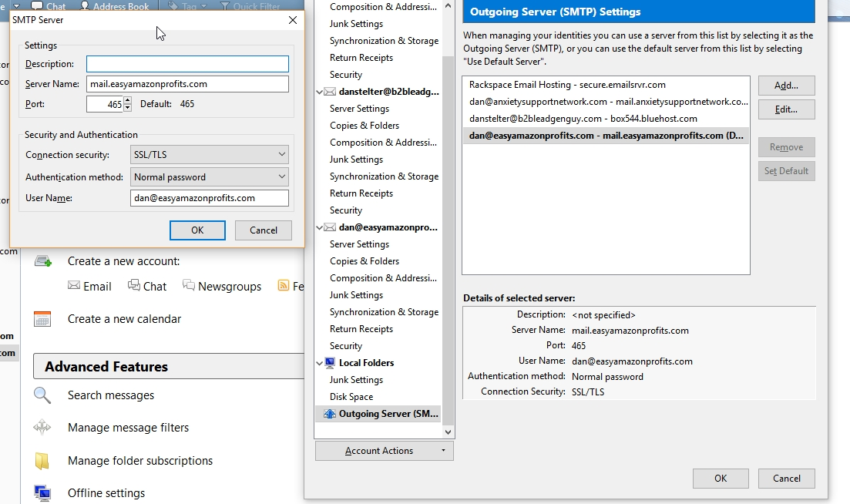Viewport: 850px width, 504px height.
Task: Click the Offline settings monitor icon
Action: pyautogui.click(x=42, y=493)
